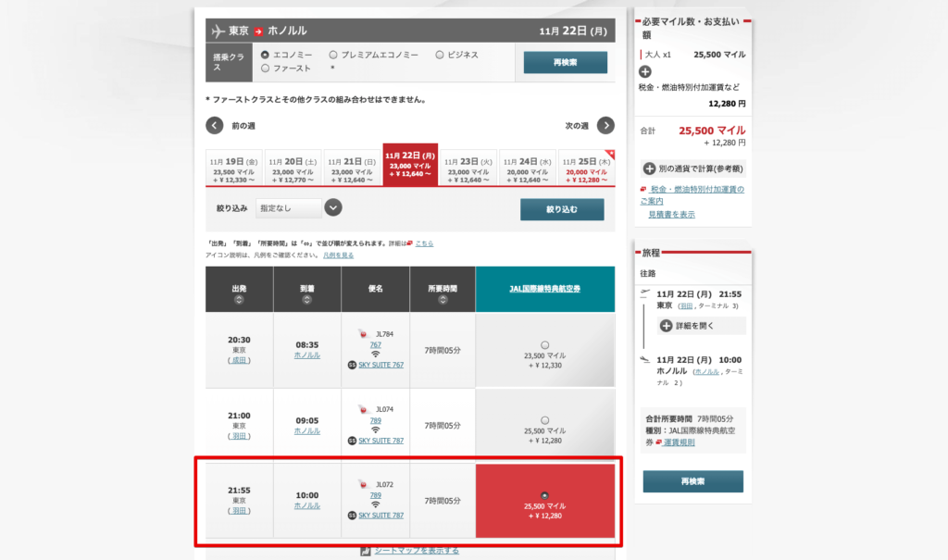Open the 767 aircraft link for JL784
948x560 pixels.
tap(376, 344)
